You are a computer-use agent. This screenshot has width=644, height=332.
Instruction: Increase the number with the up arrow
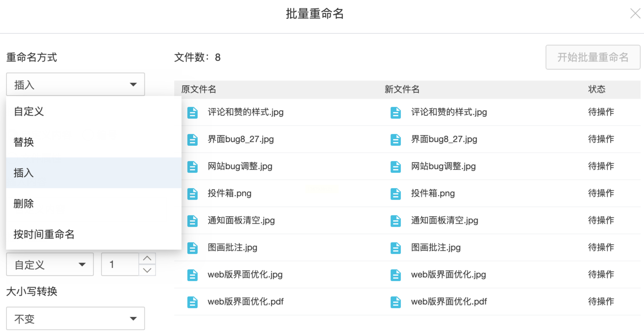coord(147,258)
